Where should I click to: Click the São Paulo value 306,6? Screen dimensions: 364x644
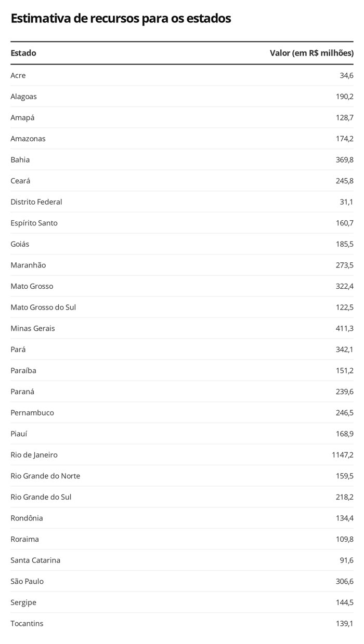click(344, 581)
